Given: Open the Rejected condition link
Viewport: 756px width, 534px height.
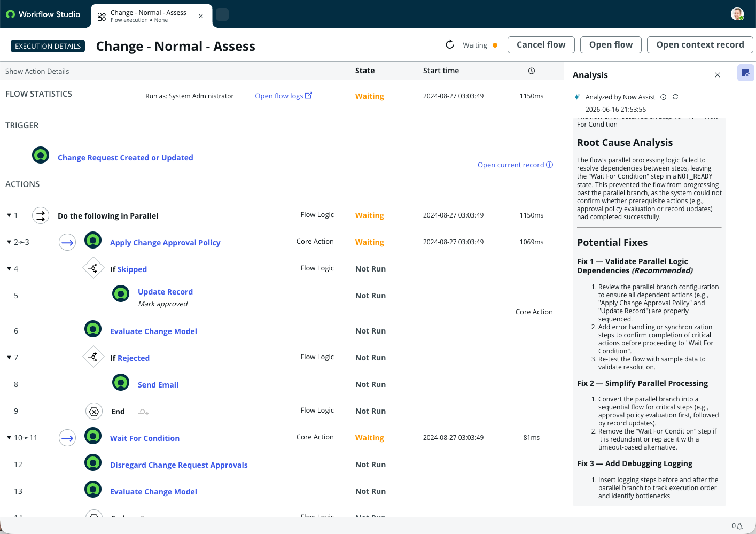Looking at the screenshot, I should (134, 358).
